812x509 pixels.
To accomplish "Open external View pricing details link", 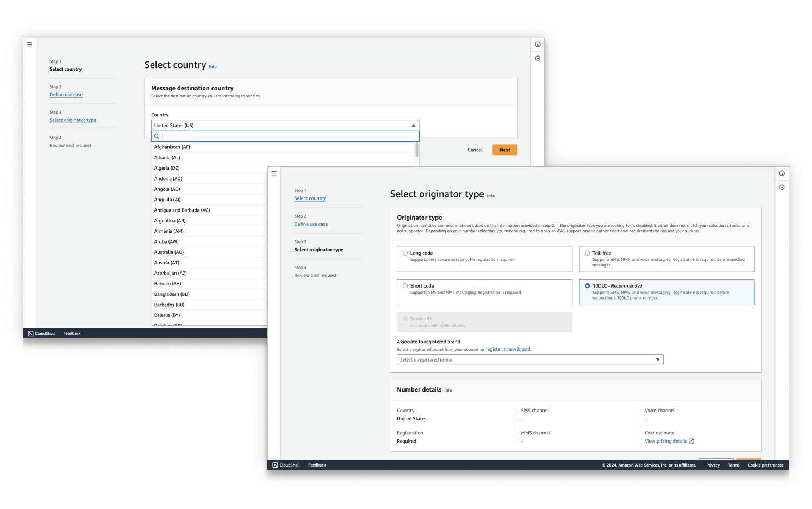I will (669, 441).
